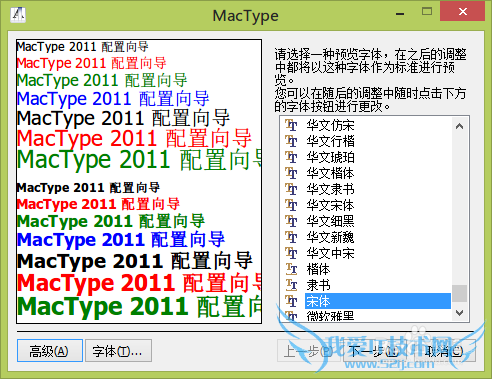Viewport: 492px width, 379px height.
Task: Click the font list scrollbar thumb
Action: [460, 293]
